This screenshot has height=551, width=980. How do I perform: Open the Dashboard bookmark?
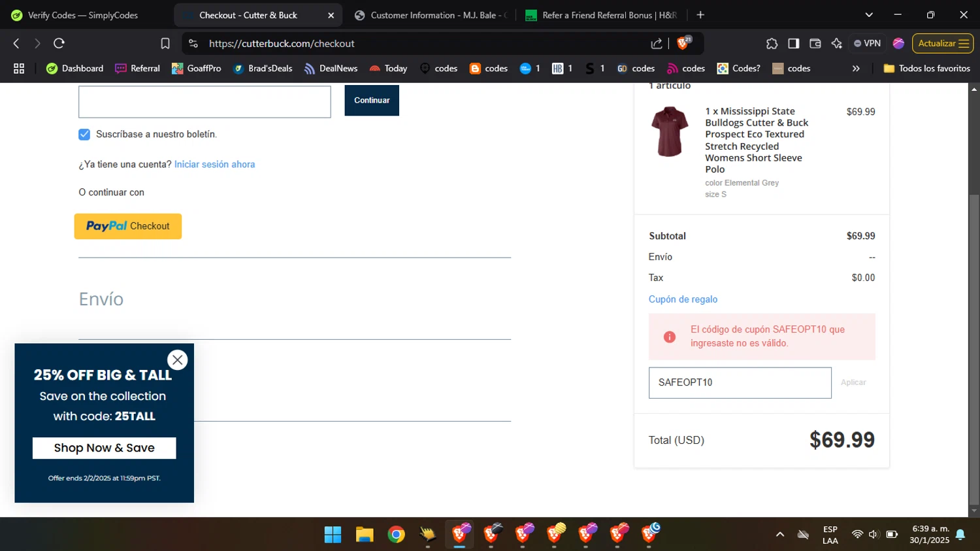(x=75, y=68)
